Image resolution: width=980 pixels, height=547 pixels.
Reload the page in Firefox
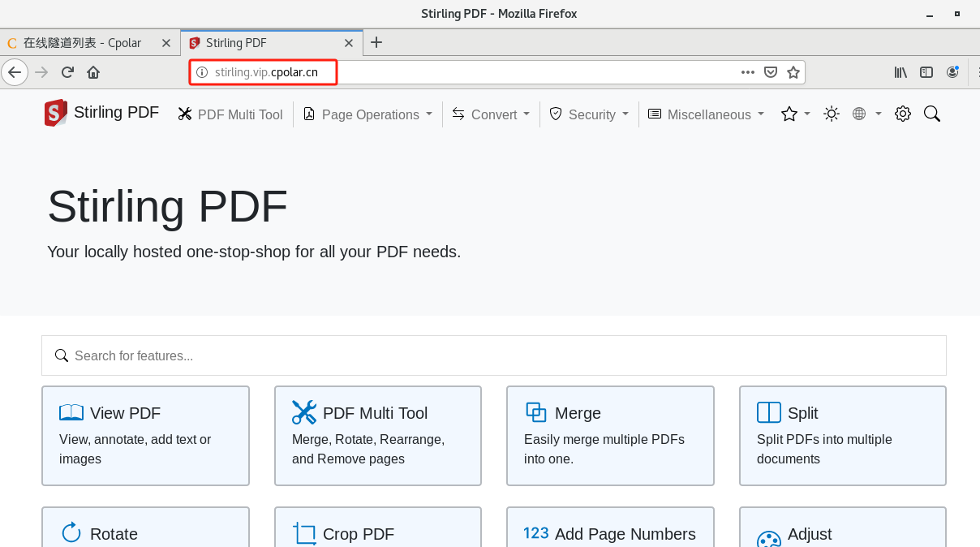tap(67, 72)
